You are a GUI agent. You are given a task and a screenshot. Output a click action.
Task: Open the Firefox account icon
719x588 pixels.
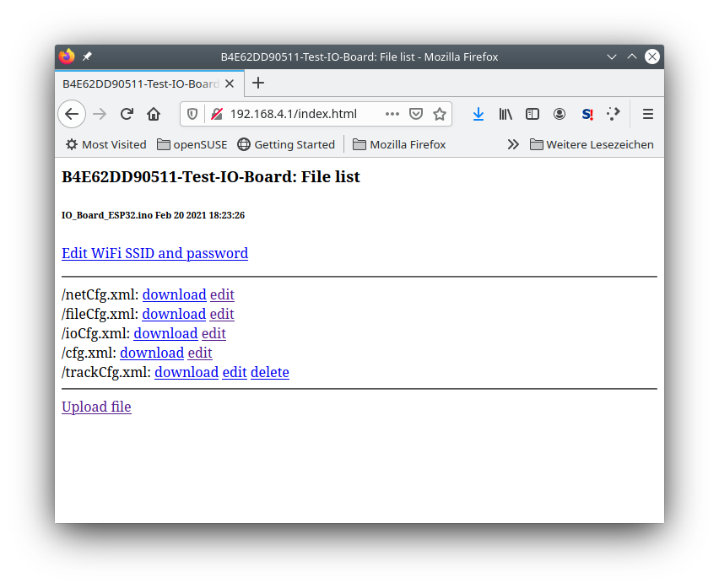click(560, 114)
